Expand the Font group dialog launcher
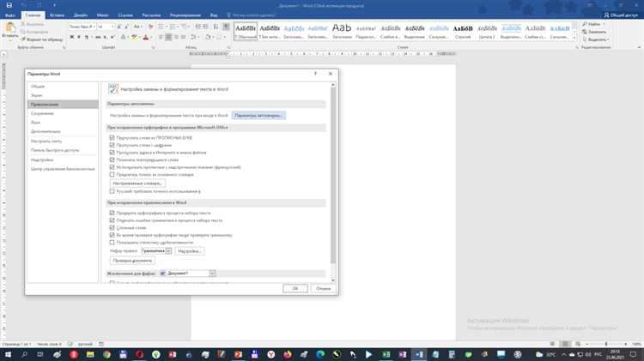The height and width of the screenshot is (361, 644). click(x=153, y=47)
